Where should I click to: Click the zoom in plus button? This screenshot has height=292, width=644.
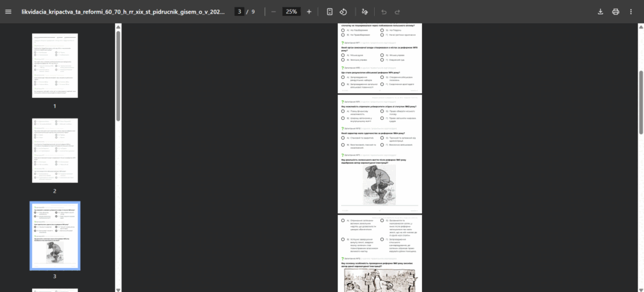[309, 12]
